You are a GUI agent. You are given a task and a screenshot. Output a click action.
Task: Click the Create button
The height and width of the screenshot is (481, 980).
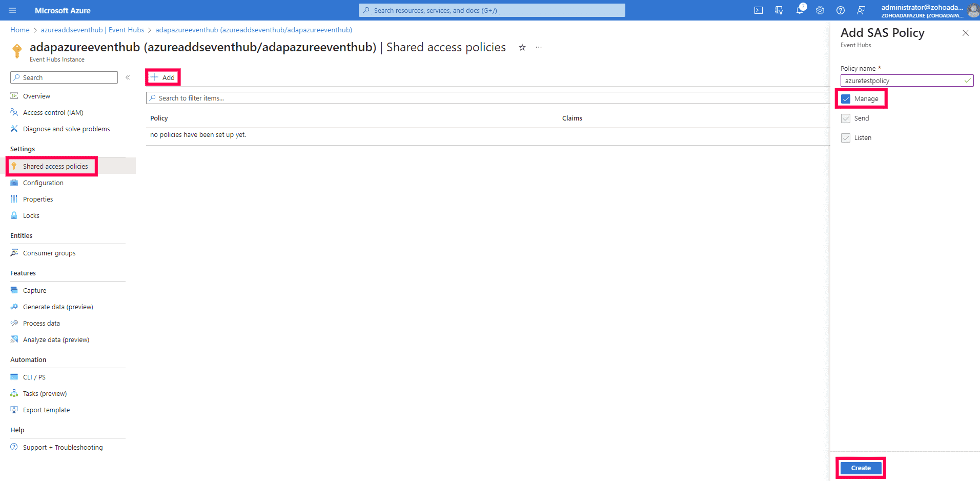pyautogui.click(x=861, y=468)
